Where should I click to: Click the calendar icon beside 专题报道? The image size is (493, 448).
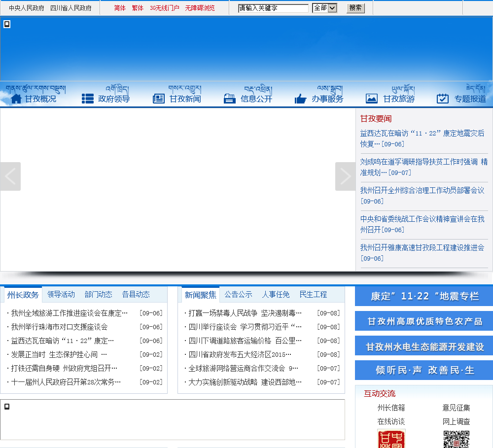443,99
